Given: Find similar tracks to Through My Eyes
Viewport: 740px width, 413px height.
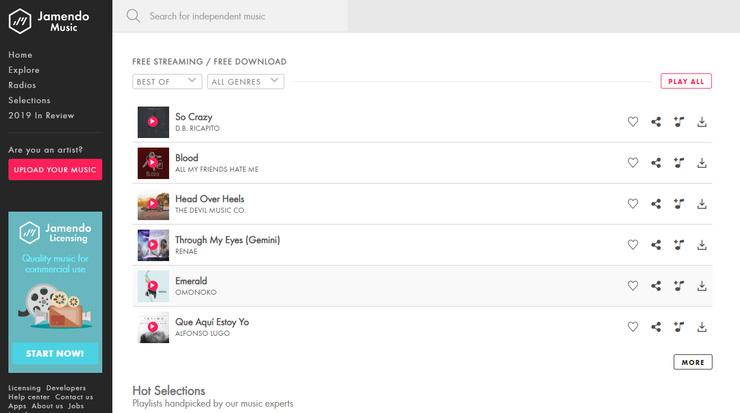Looking at the screenshot, I should [679, 245].
